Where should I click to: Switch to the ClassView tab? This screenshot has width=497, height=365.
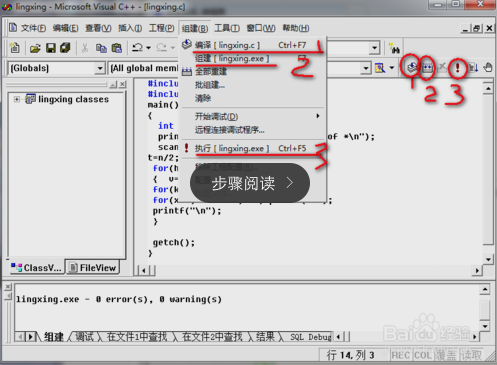coord(36,268)
